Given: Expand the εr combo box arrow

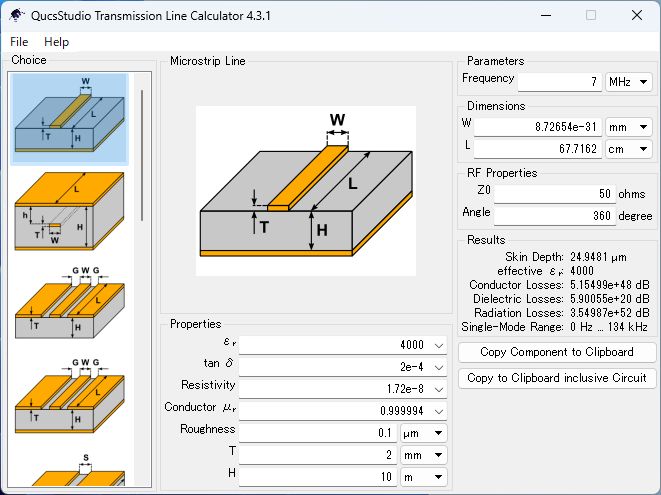Looking at the screenshot, I should (x=439, y=345).
